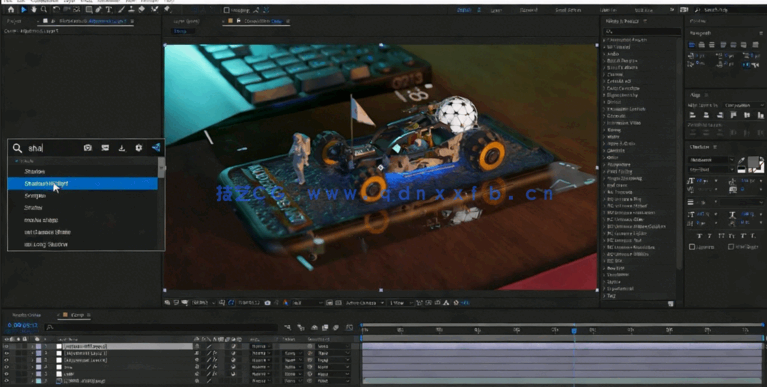Open the '1 View' layout dropdown
Image resolution: width=767 pixels, height=387 pixels.
400,303
